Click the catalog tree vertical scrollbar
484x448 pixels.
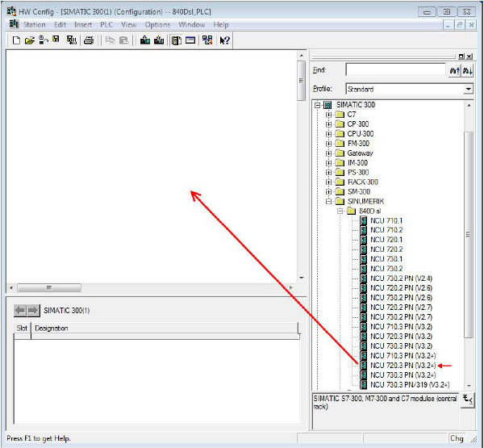[469, 235]
